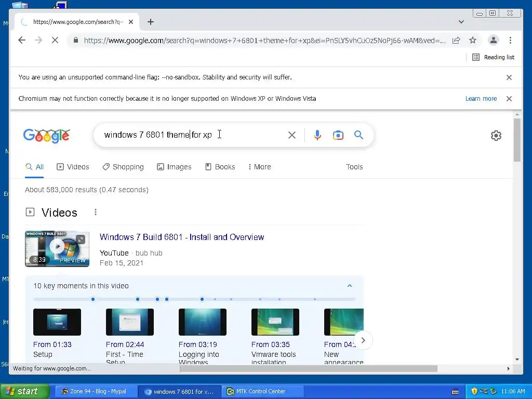Viewport: 532px width, 399px height.
Task: Switch to the Images results tab
Action: [x=174, y=167]
